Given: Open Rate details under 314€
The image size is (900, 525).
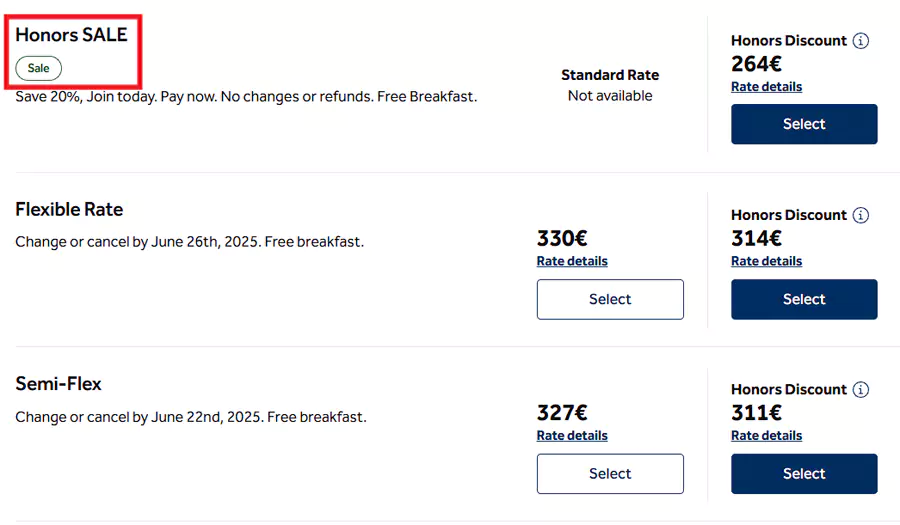Looking at the screenshot, I should click(x=766, y=261).
